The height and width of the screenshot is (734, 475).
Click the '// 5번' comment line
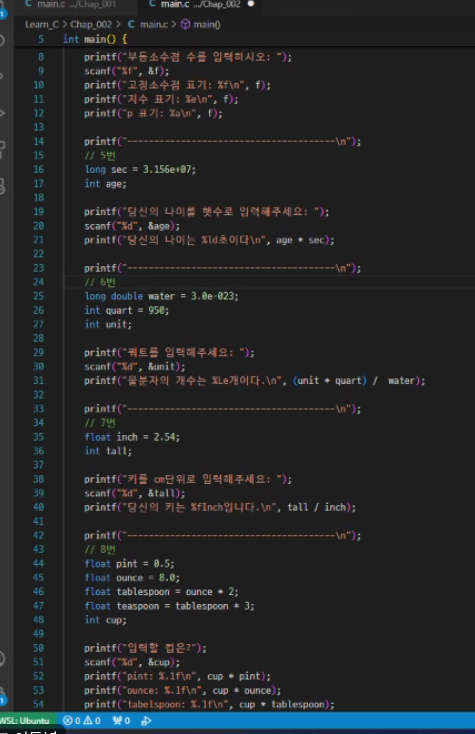100,155
